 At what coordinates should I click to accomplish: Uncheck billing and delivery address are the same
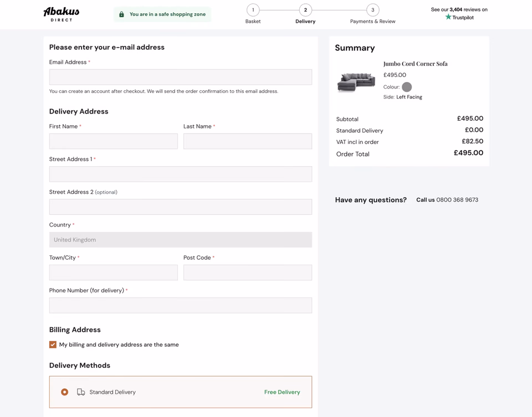tap(53, 345)
